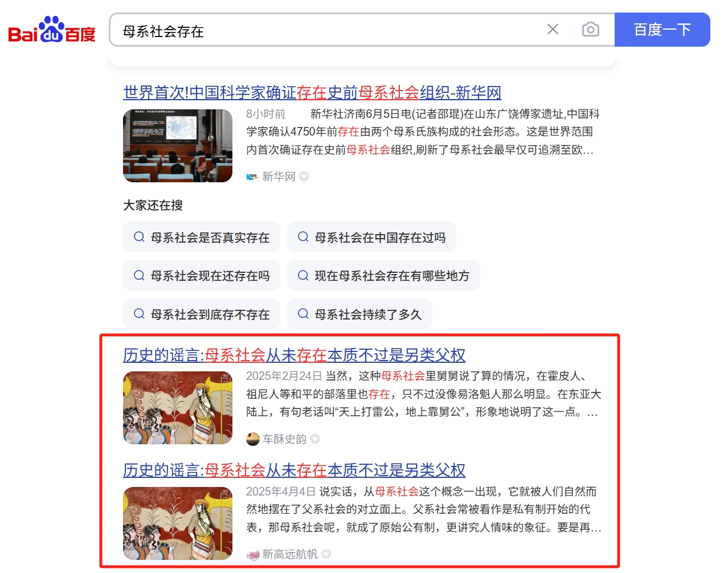
Task: Click the Baidu logo
Action: (52, 30)
